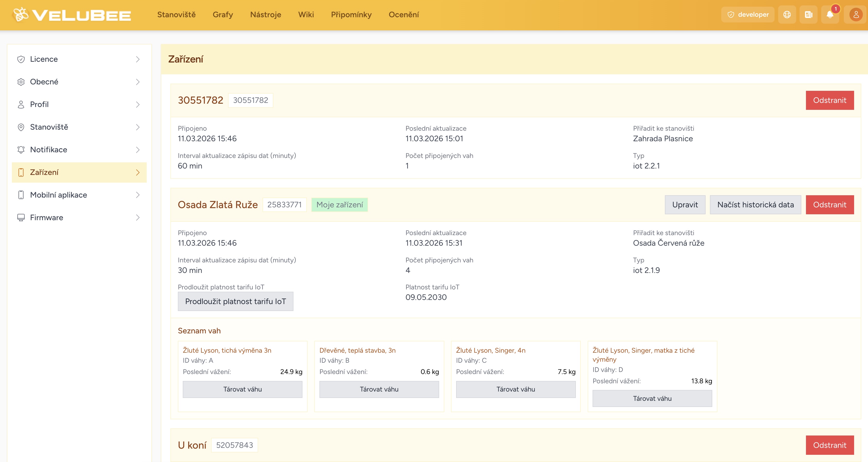This screenshot has height=462, width=868.
Task: Open the language globe icon
Action: [787, 14]
